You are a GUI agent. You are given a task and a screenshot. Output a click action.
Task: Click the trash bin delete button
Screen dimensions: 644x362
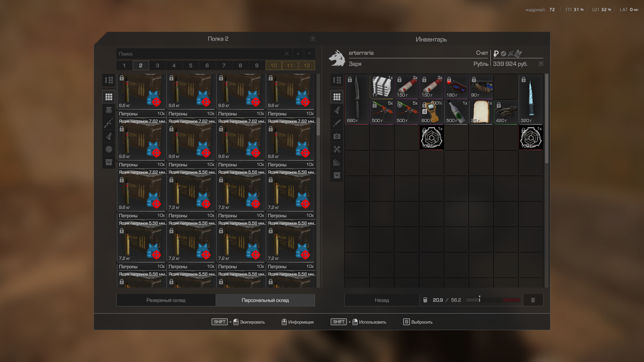[x=533, y=300]
